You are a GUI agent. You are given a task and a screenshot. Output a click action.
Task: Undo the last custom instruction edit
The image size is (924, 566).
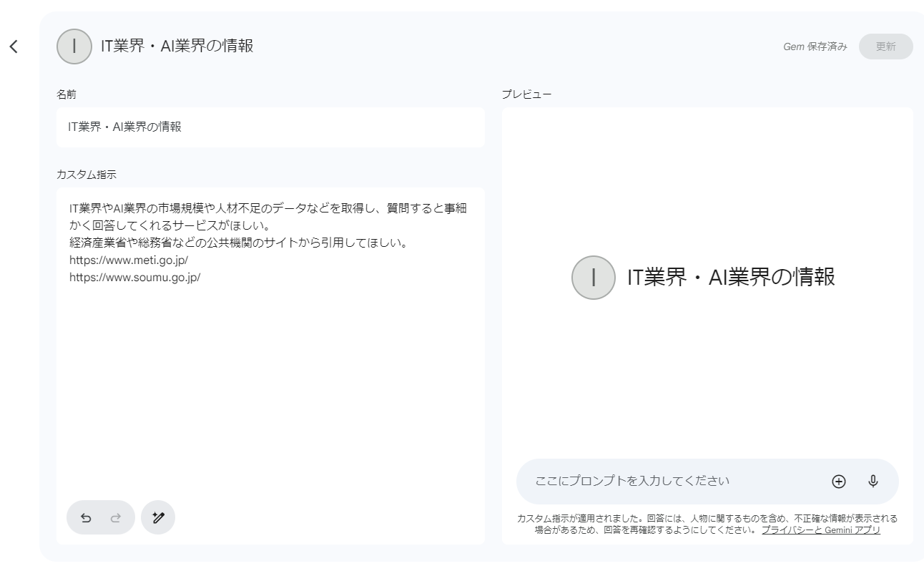(x=86, y=518)
